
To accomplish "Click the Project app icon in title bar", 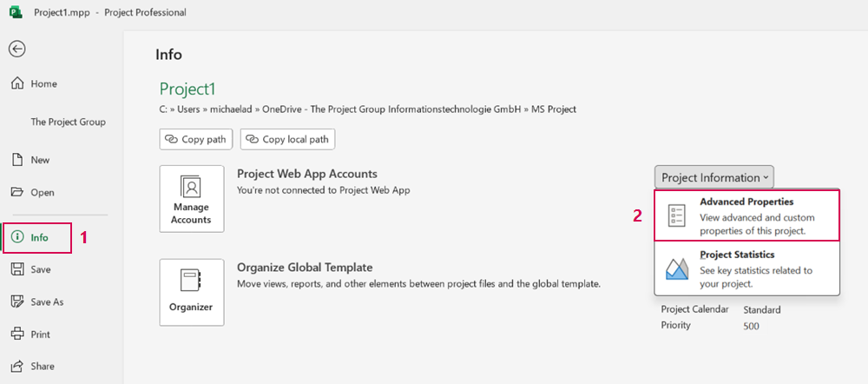I will pyautogui.click(x=16, y=12).
